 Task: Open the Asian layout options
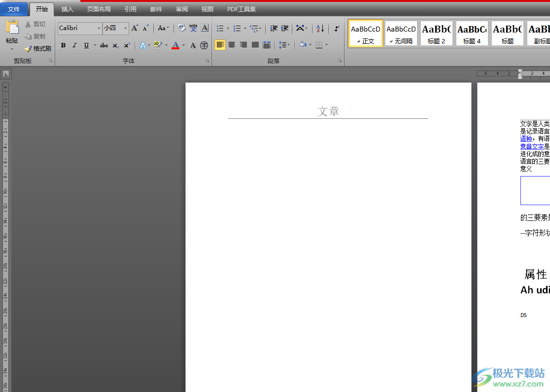tap(300, 28)
